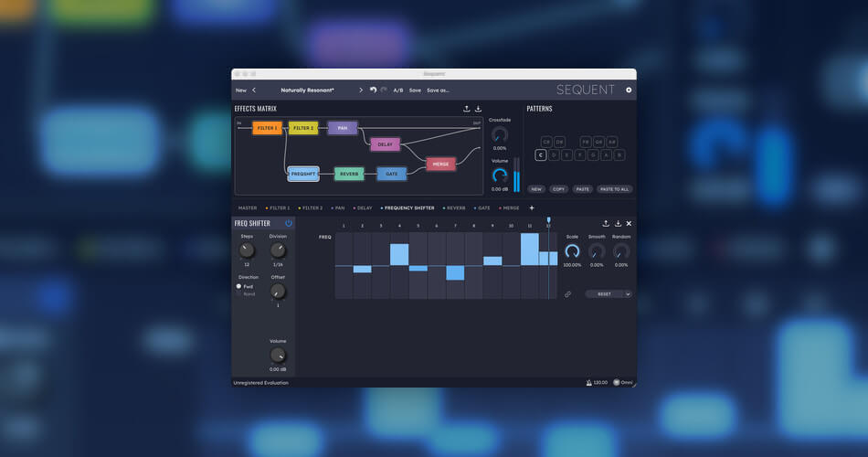
Task: Click the Patterns PASTE button
Action: pyautogui.click(x=582, y=189)
